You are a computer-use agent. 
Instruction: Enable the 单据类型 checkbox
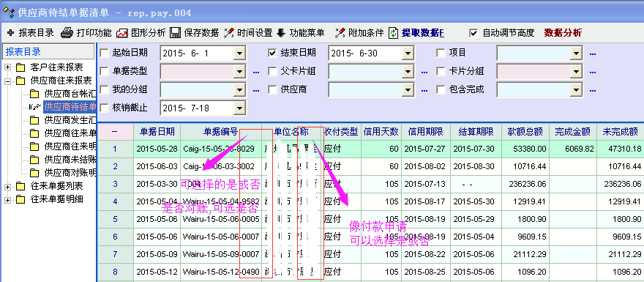[105, 71]
